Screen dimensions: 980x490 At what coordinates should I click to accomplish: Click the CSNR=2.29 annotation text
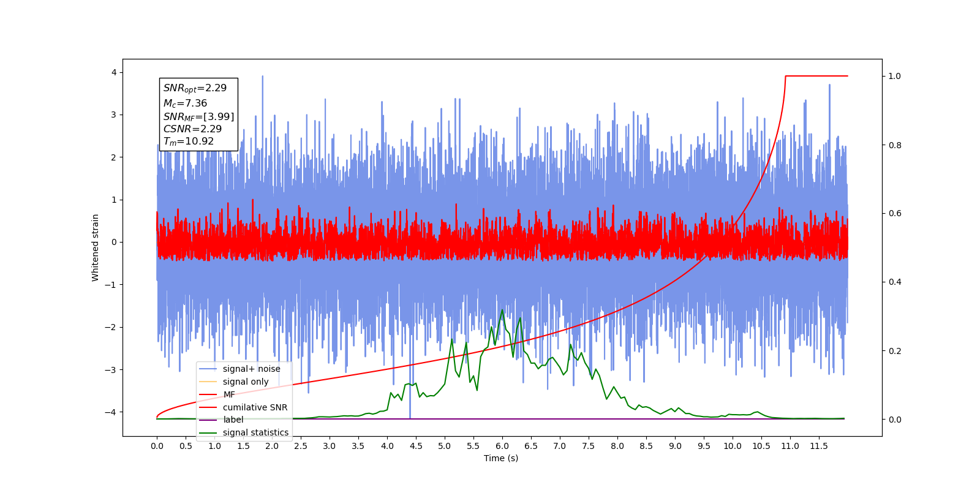192,129
